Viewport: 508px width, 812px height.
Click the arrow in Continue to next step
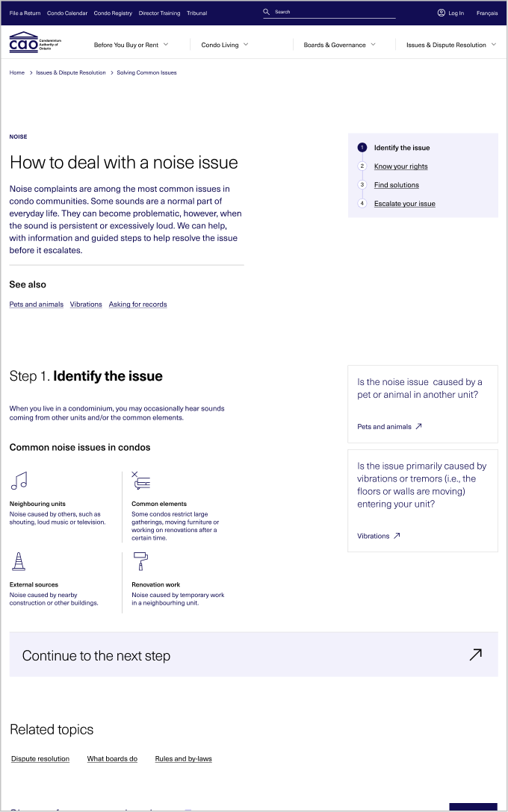(x=475, y=655)
